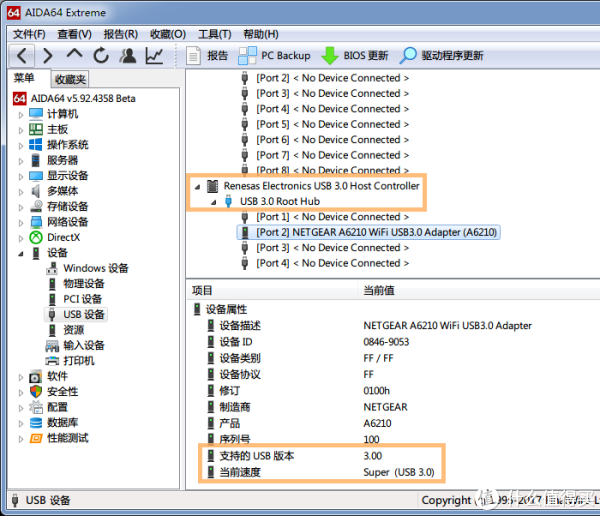Expand the 存储设备 tree node
This screenshot has width=600, height=516.
click(21, 207)
